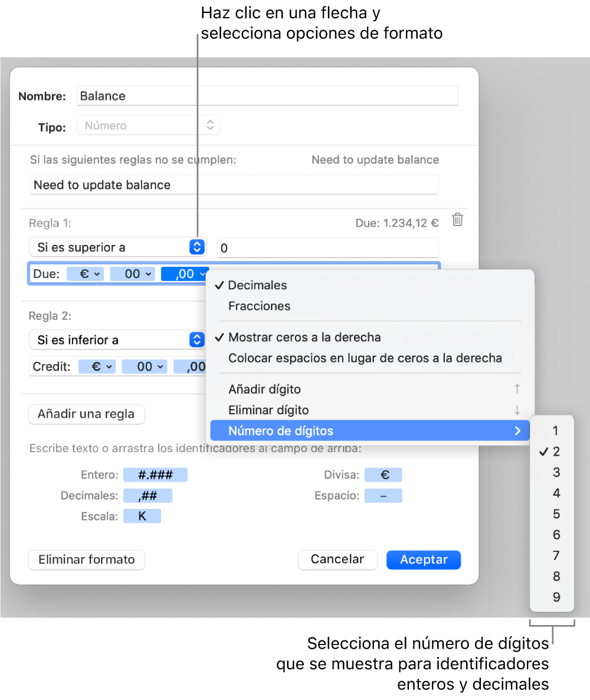Pick 3 digits in the submenu

(x=552, y=472)
